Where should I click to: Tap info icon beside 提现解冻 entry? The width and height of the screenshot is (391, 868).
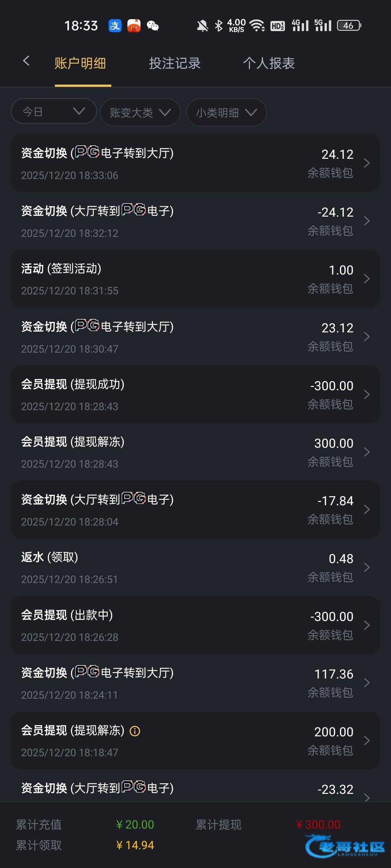point(135,731)
